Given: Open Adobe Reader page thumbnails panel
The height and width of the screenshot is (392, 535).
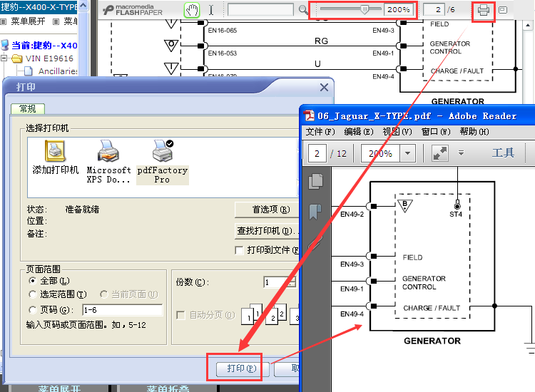Looking at the screenshot, I should pyautogui.click(x=316, y=181).
